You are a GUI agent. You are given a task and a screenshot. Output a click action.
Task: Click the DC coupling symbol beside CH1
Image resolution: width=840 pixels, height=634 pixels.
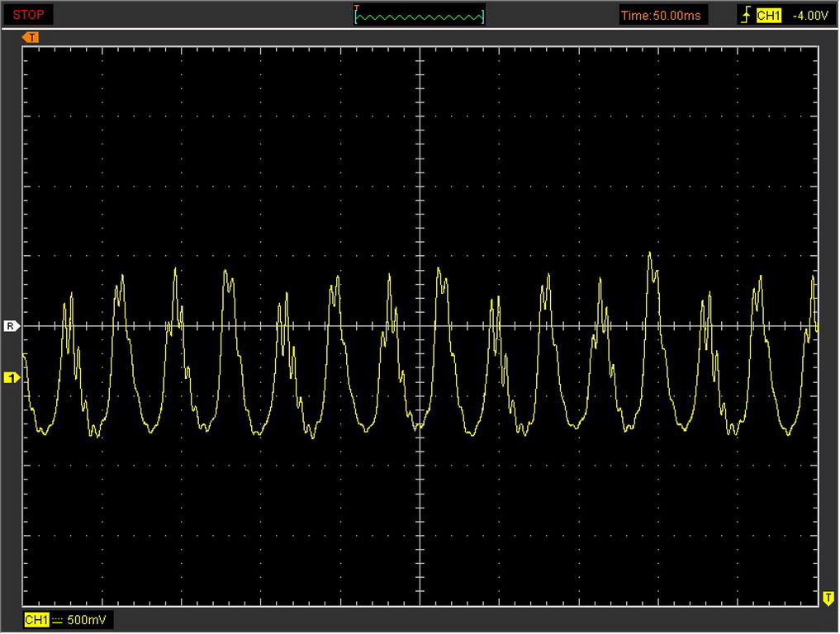click(57, 620)
